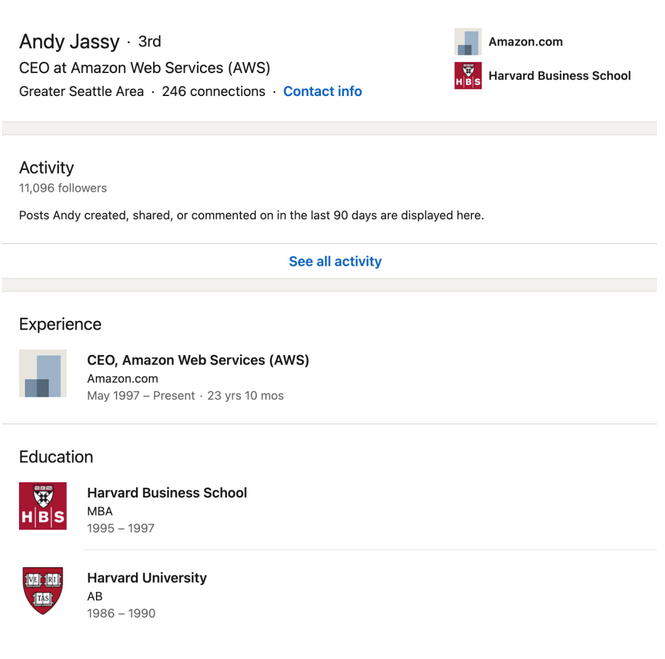Click the Harvard Business School text in the top right
The height and width of the screenshot is (659, 665).
[559, 75]
